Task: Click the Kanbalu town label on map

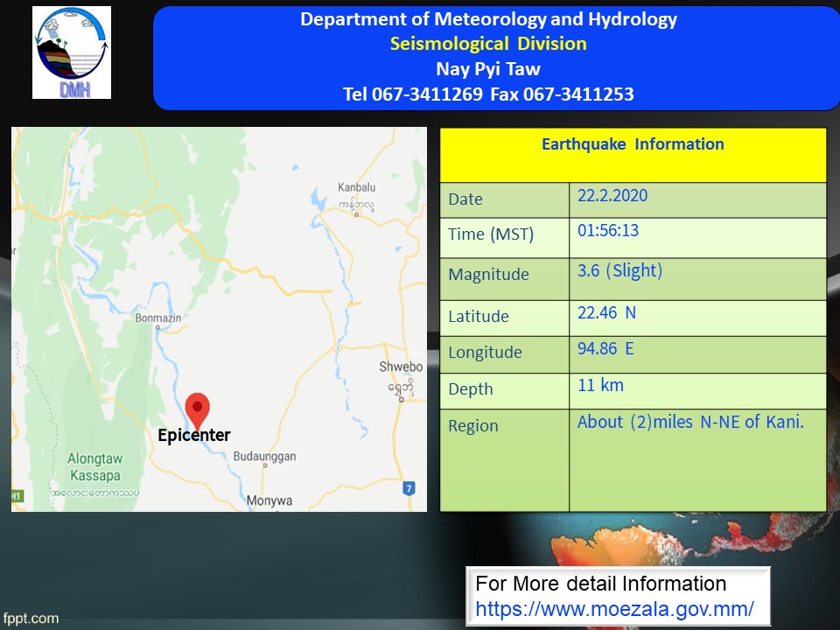Action: coord(356,187)
